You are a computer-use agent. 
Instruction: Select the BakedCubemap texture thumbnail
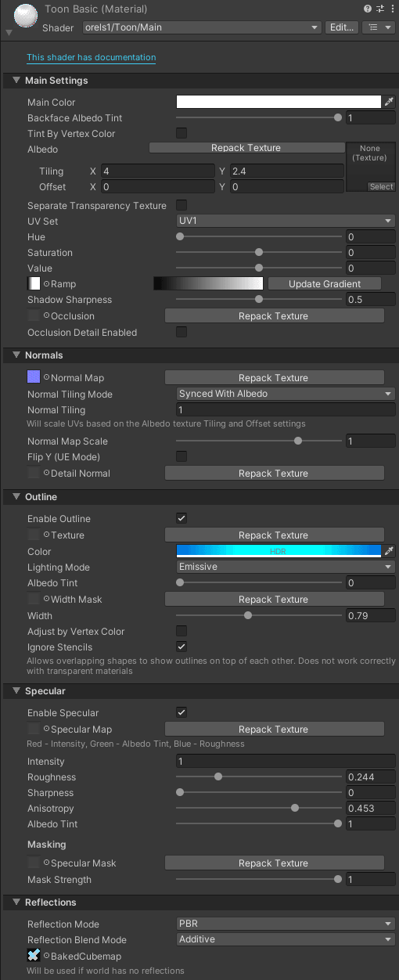tap(34, 956)
